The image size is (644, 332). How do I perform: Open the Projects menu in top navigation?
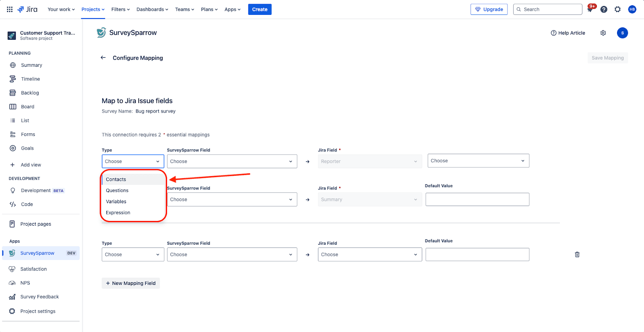(x=93, y=9)
